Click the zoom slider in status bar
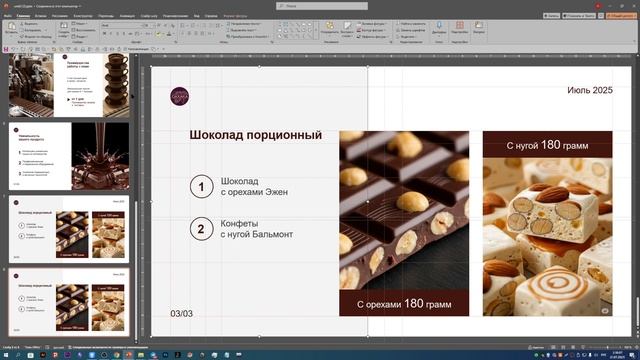Screen dimensions: 640x360 click(x=606, y=347)
